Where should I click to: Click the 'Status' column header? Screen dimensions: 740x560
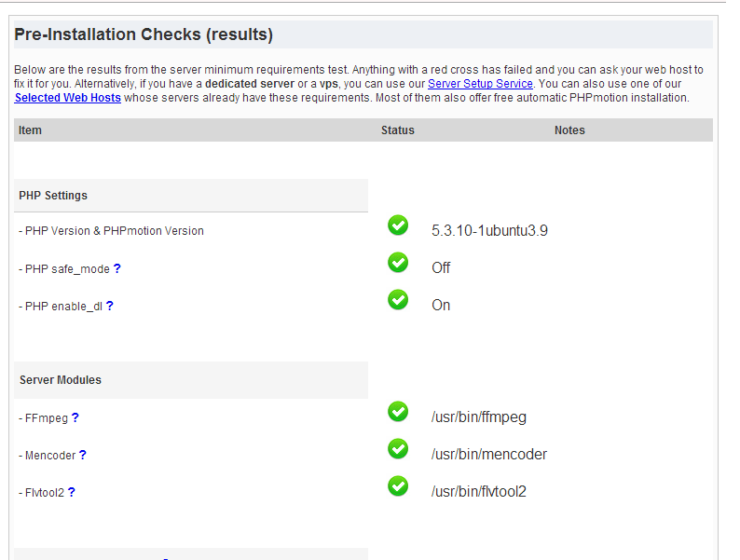point(397,130)
